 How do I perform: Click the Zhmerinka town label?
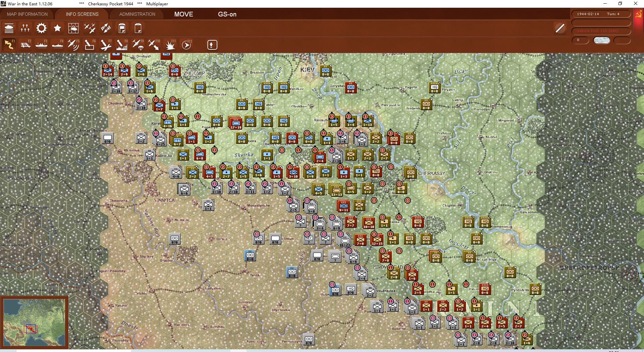pyautogui.click(x=118, y=201)
